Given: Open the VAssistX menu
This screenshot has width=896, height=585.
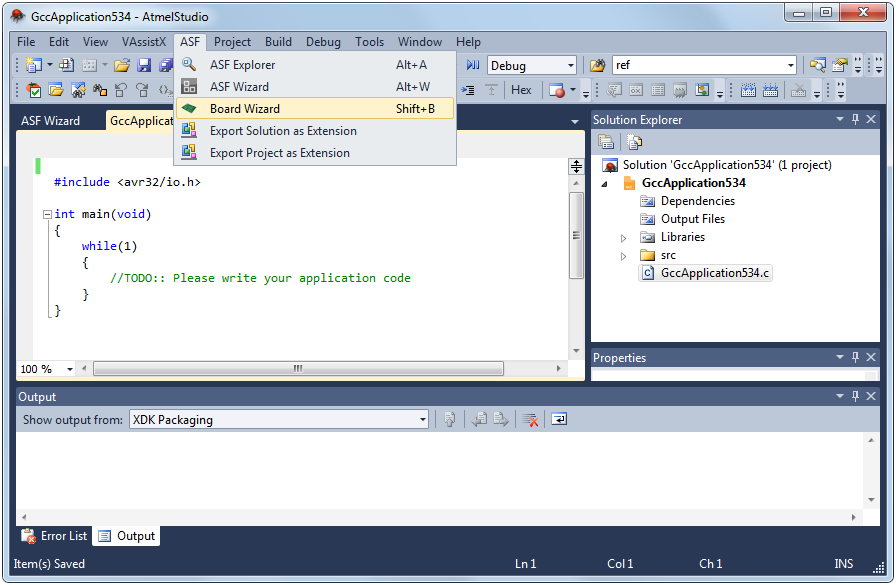Looking at the screenshot, I should (143, 42).
